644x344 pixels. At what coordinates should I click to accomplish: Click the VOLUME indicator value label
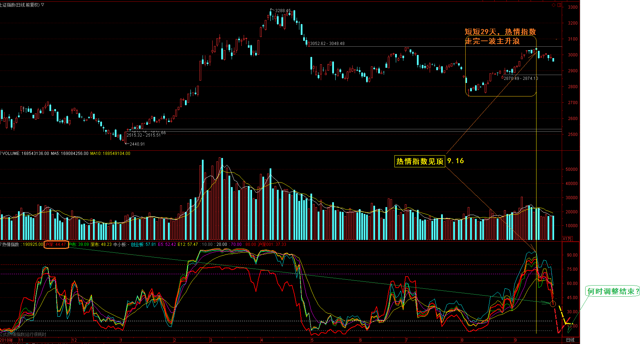click(26, 154)
